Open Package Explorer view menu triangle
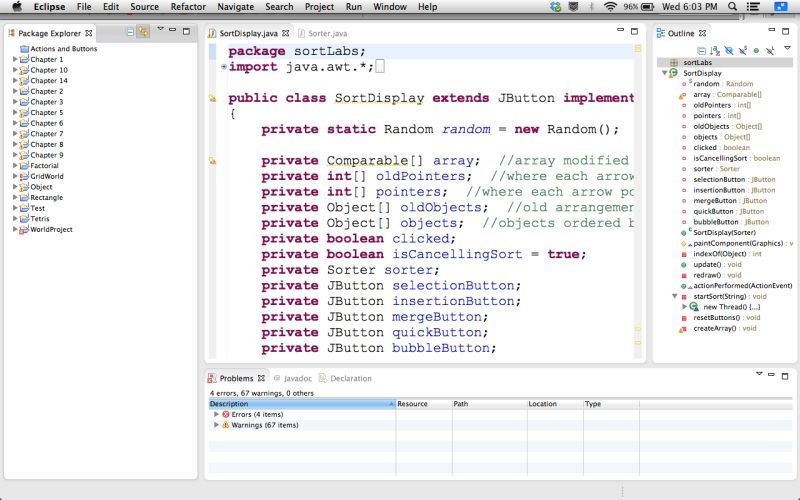 (x=160, y=29)
